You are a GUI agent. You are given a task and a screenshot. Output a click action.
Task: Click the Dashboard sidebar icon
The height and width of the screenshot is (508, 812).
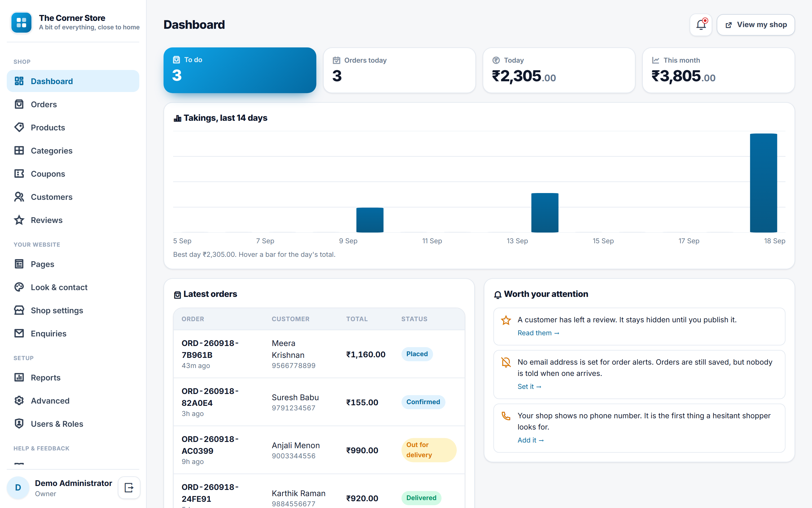tap(19, 81)
